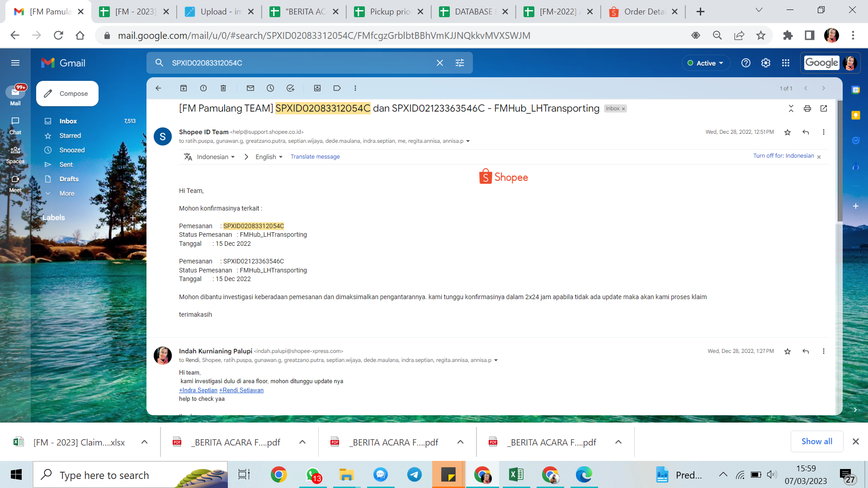868x488 pixels.
Task: Click the Chrome address bar URL
Action: click(324, 35)
